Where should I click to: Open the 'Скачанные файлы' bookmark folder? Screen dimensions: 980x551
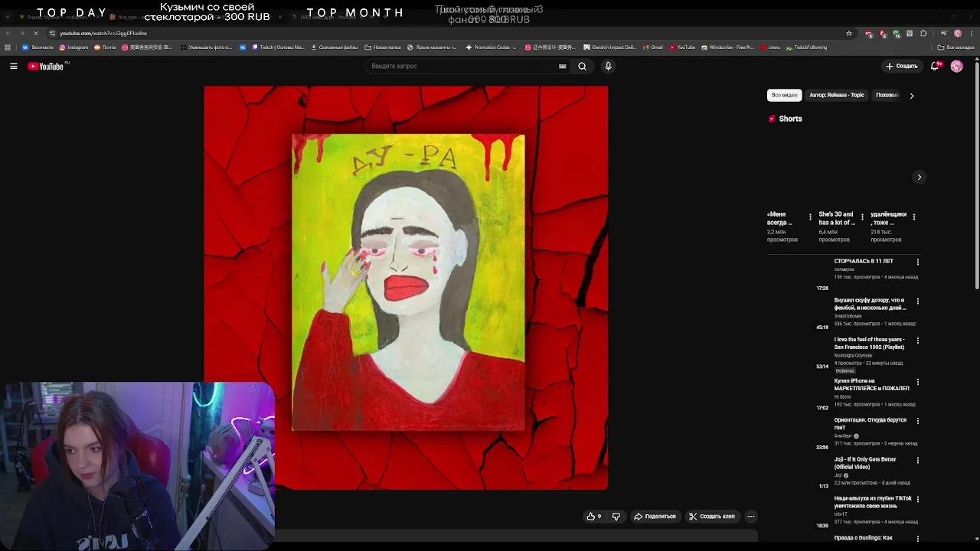(x=335, y=47)
